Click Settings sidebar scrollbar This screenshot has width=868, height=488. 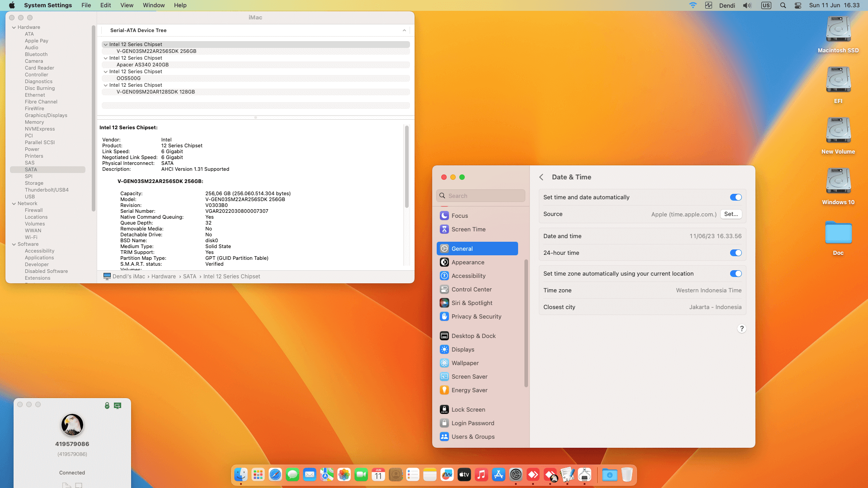point(526,324)
